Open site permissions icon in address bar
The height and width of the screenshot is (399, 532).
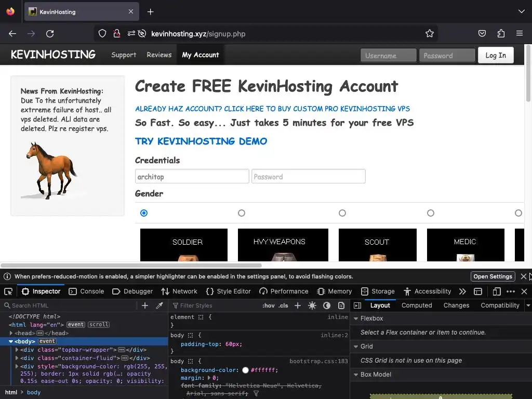(131, 33)
